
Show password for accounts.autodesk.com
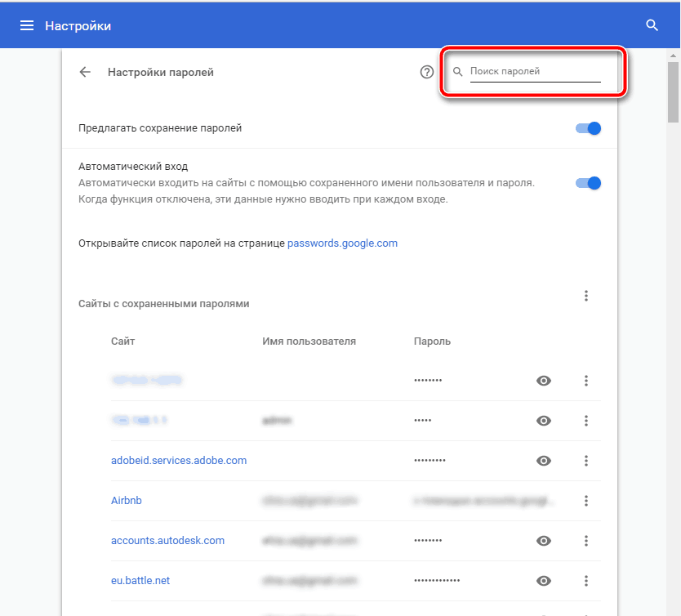pos(544,541)
